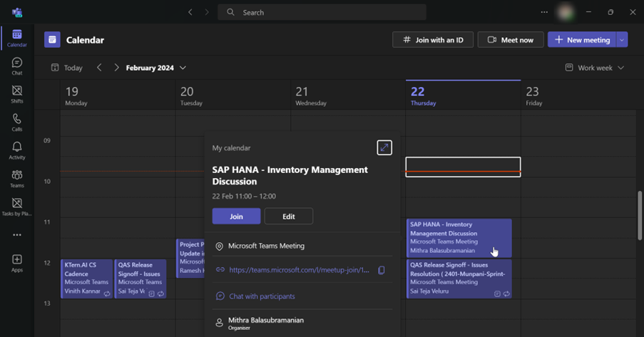Click the 22 Feb 11:00 – 12:00 text
Viewport: 644px width, 337px height.
click(x=244, y=196)
